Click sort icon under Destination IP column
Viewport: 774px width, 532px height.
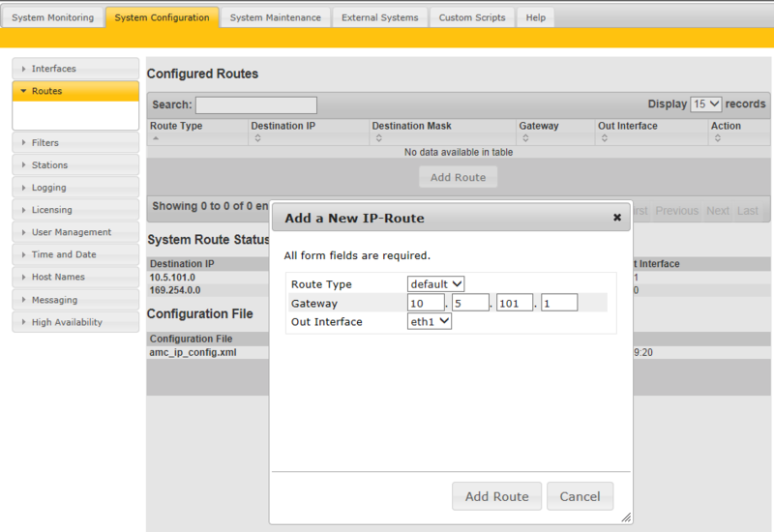click(257, 138)
